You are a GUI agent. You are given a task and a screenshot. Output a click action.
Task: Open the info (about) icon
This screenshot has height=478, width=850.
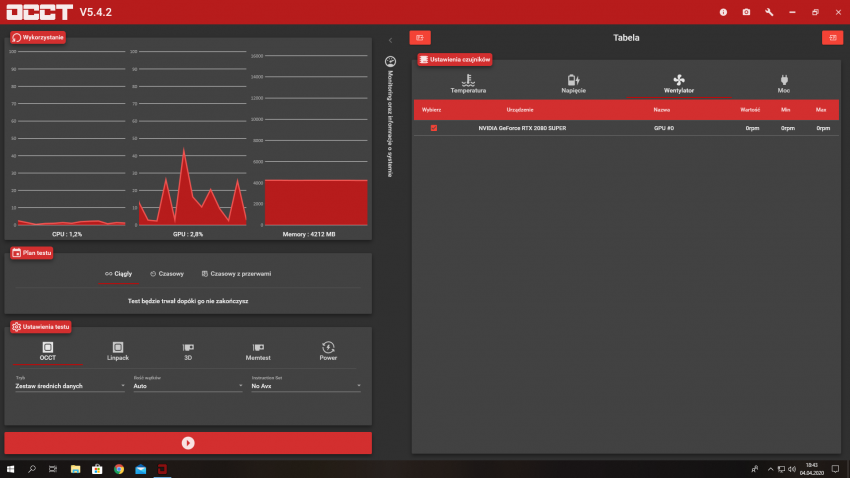point(723,12)
